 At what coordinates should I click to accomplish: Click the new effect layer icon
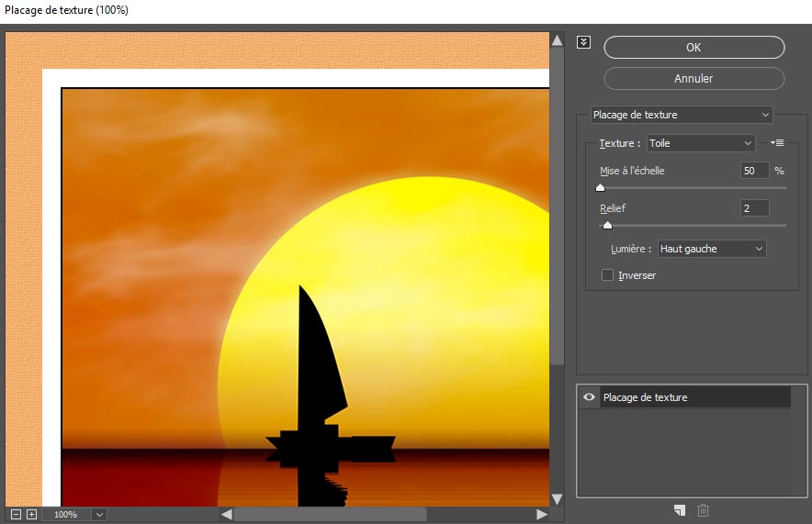[x=679, y=510]
